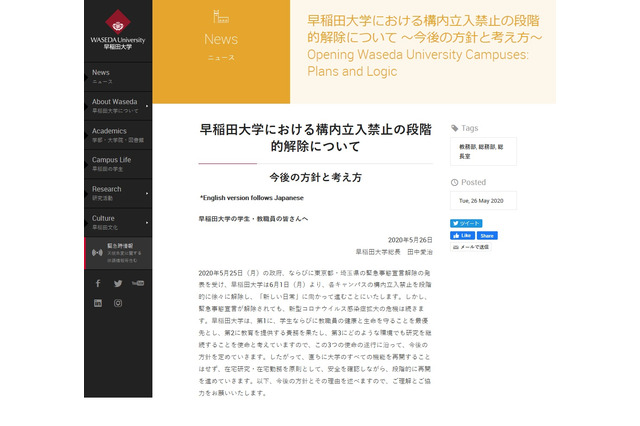Image resolution: width=640 pixels, height=426 pixels.
Task: Open the Facebook social icon
Action: click(98, 283)
